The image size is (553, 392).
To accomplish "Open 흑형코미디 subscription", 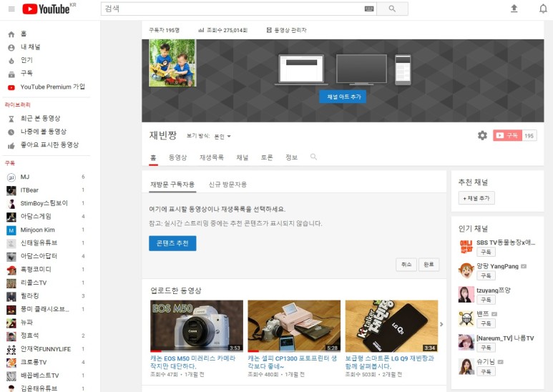I will pos(46,270).
